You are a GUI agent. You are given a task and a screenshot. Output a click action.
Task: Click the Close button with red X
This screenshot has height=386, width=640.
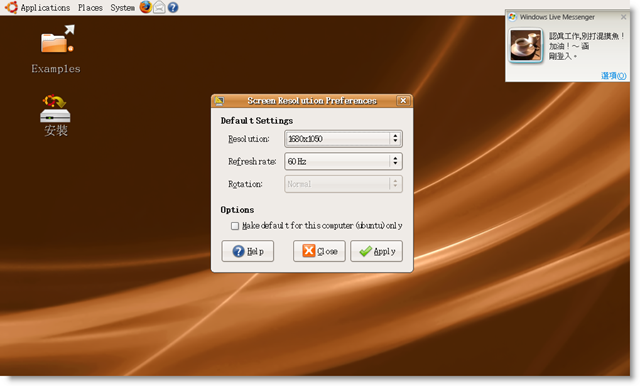coord(319,251)
